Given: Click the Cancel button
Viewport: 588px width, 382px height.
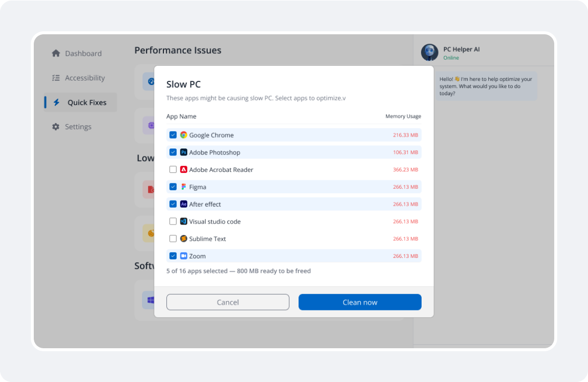Looking at the screenshot, I should [x=228, y=302].
